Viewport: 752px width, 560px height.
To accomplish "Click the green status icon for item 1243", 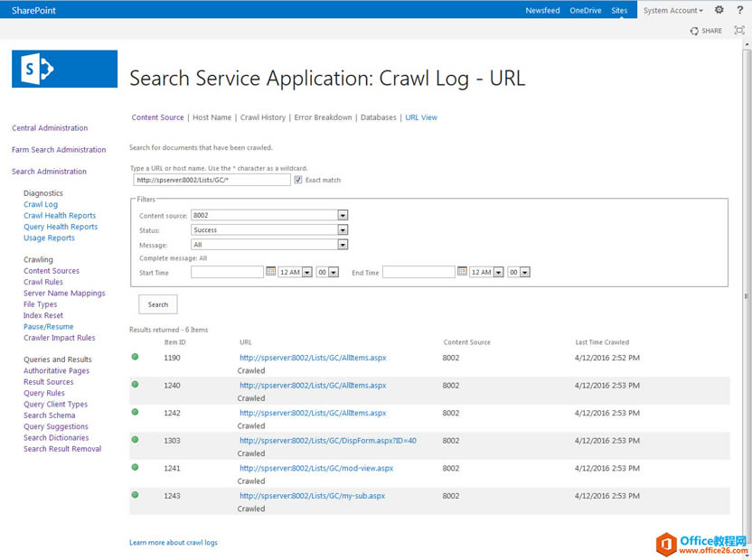I will click(134, 495).
